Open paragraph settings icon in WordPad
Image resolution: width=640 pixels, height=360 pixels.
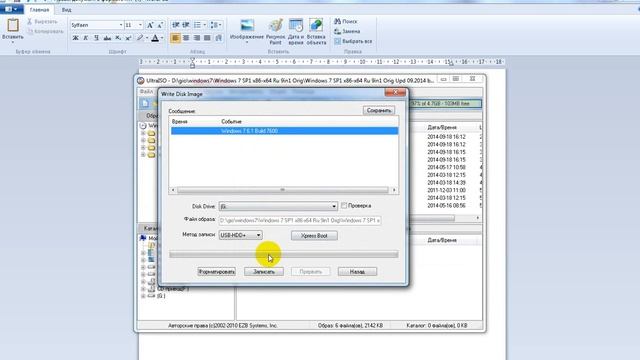pyautogui.click(x=219, y=38)
